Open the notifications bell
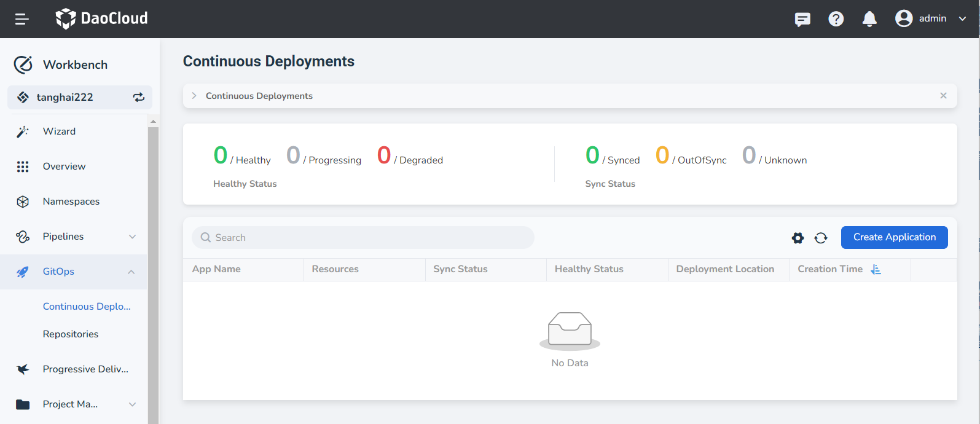This screenshot has width=980, height=424. pyautogui.click(x=869, y=19)
